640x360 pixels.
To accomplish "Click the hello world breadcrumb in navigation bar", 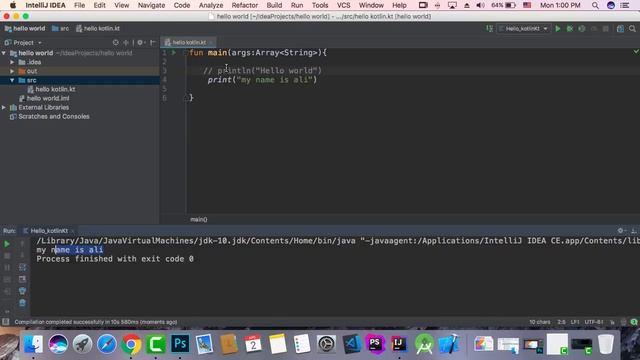I will 25,29.
